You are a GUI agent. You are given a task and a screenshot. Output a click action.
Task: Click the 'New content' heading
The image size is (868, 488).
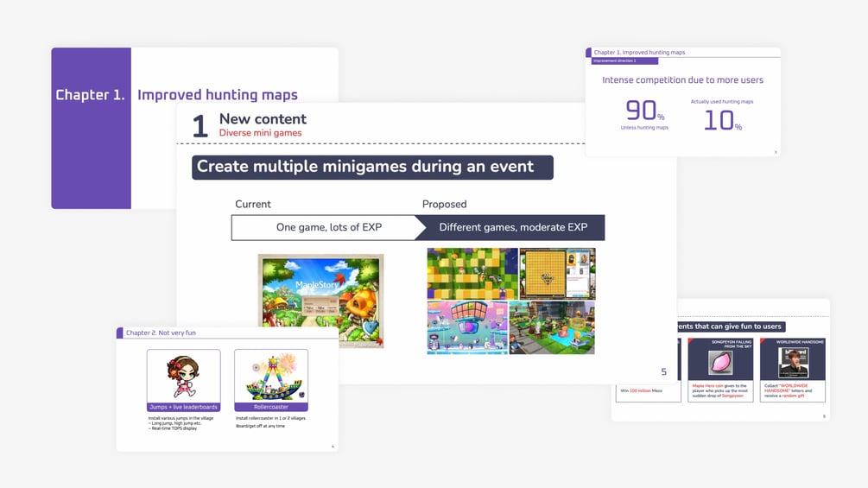click(x=263, y=119)
